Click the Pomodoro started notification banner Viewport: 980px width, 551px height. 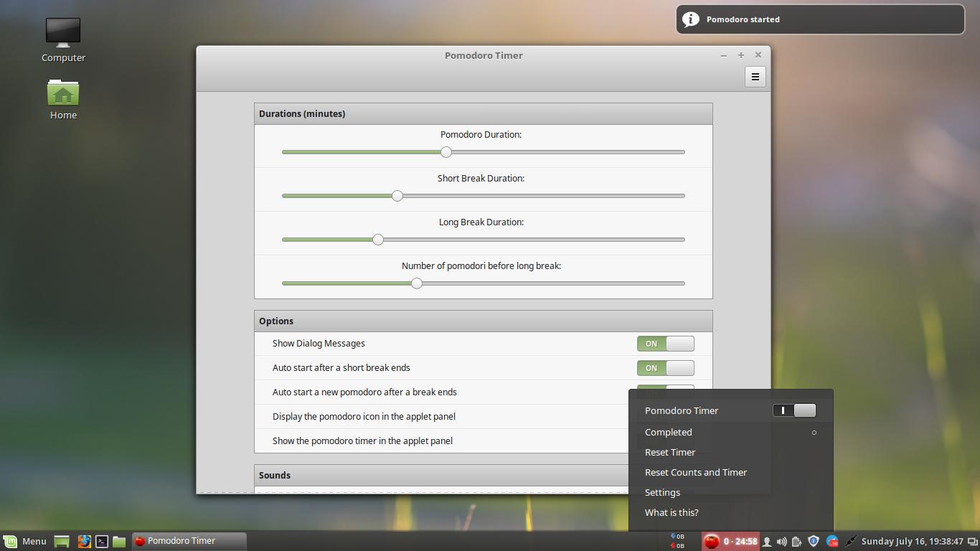[x=819, y=19]
